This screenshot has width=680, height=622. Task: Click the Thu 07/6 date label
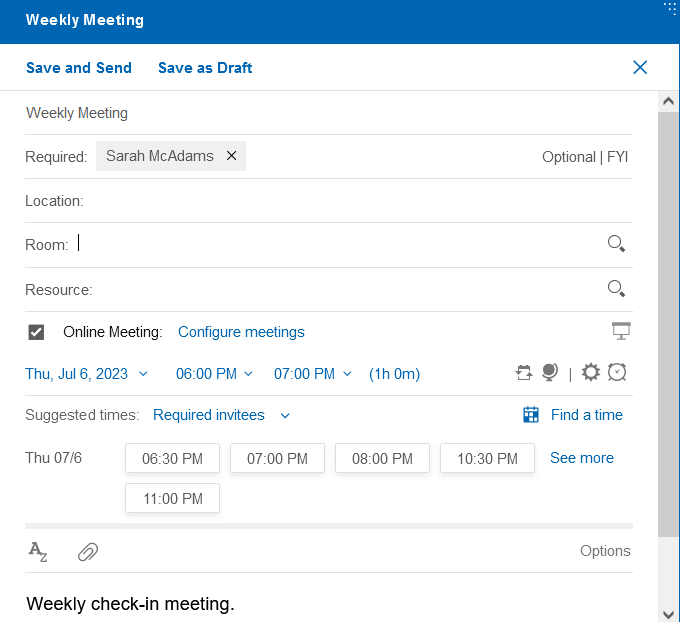(x=53, y=458)
